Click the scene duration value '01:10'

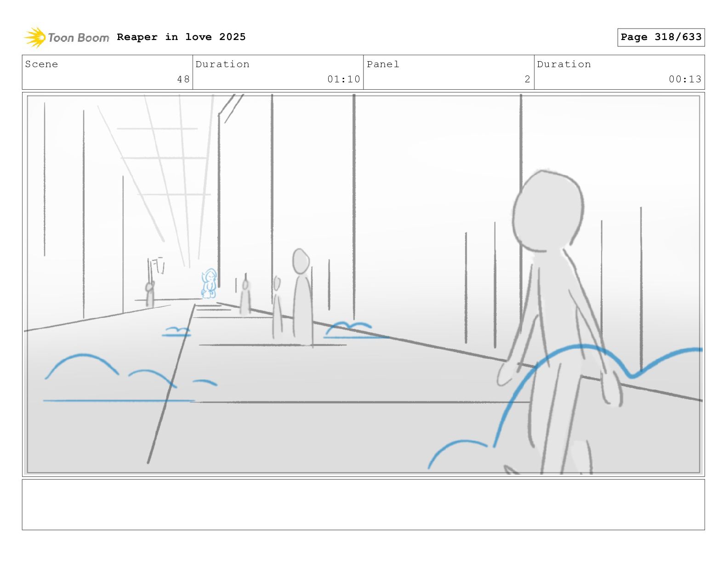(x=344, y=79)
